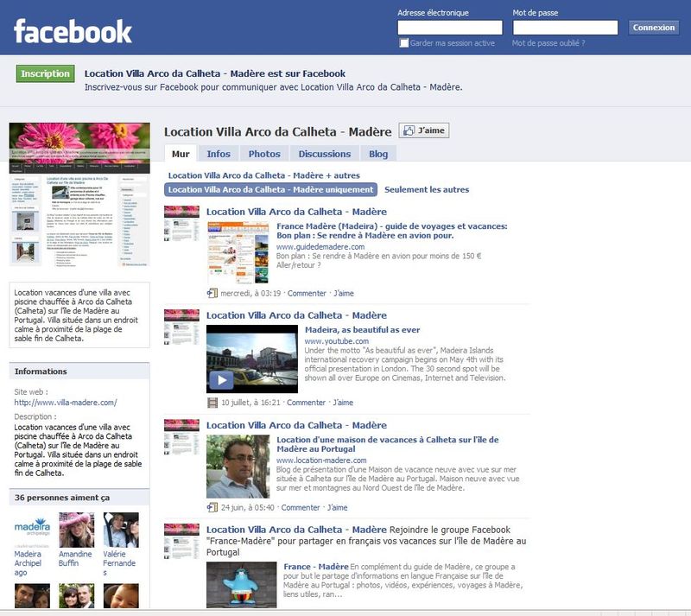Open the Discussions tab
The image size is (691, 616).
click(325, 154)
